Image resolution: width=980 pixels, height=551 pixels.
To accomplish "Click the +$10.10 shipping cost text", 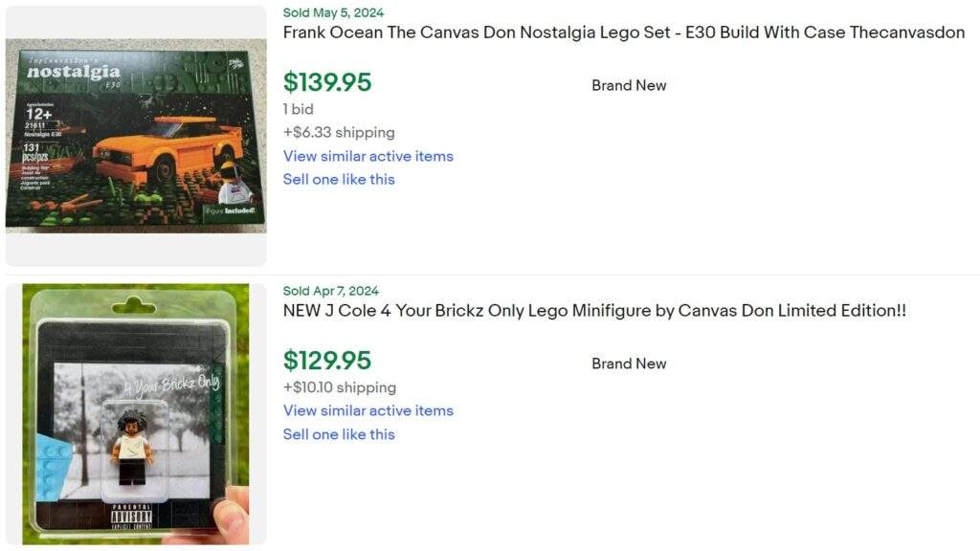I will click(x=339, y=387).
